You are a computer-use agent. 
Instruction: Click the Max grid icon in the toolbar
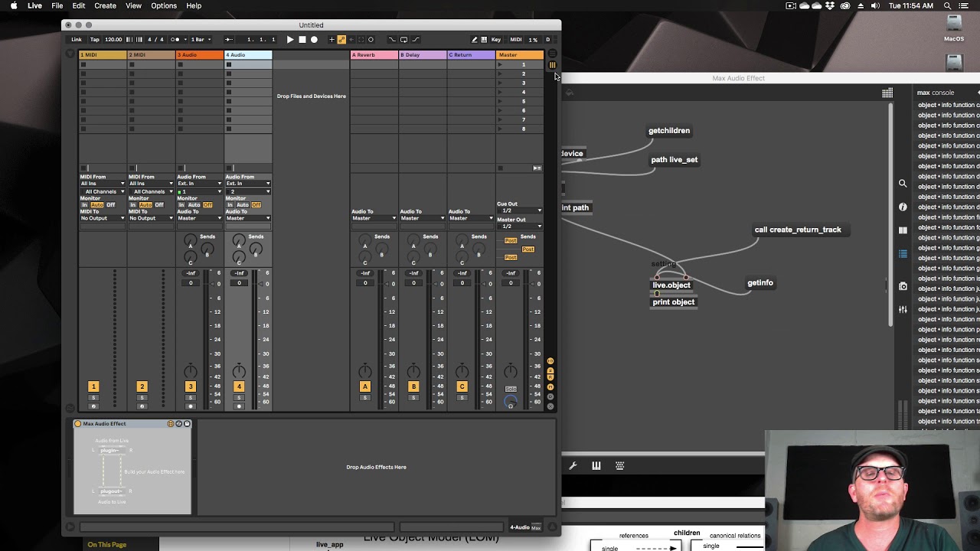(887, 93)
